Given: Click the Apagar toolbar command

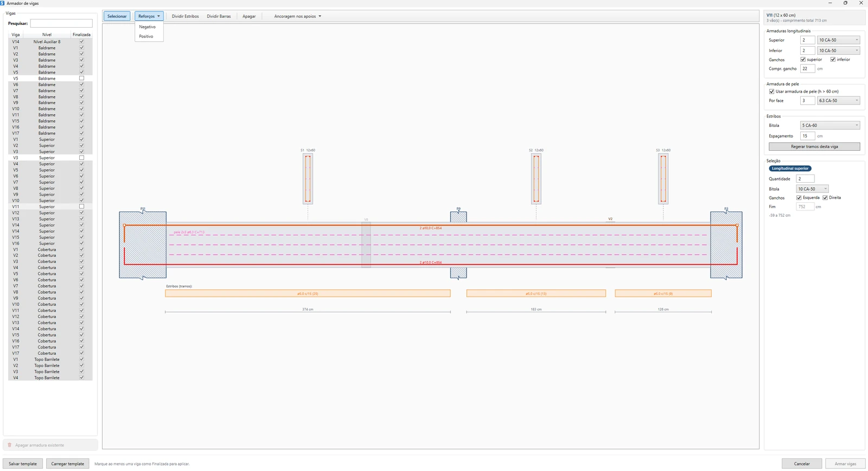Looking at the screenshot, I should pyautogui.click(x=249, y=16).
